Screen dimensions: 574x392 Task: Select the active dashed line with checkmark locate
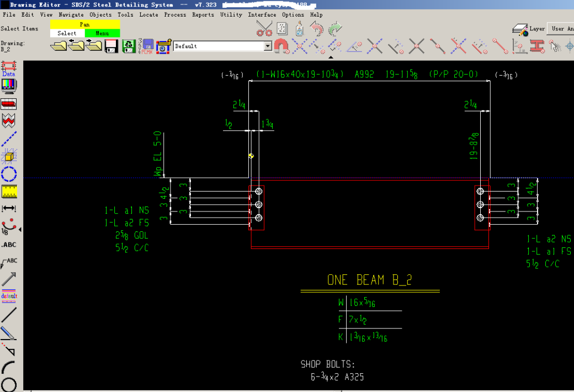[x=334, y=46]
